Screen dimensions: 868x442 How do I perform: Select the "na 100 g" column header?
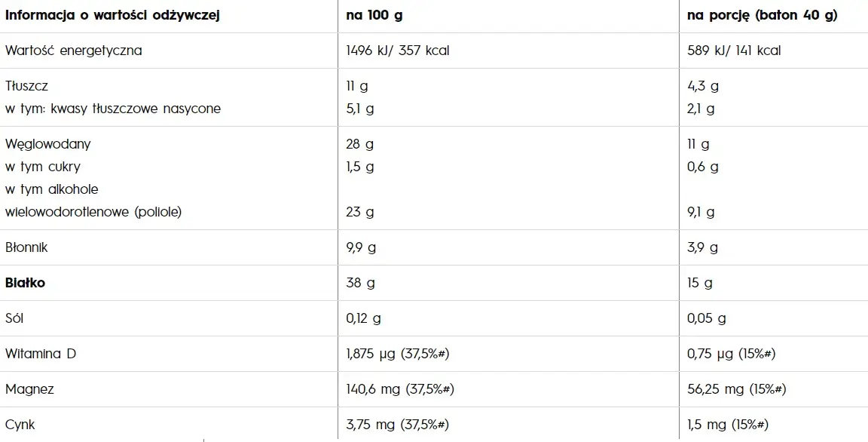click(x=374, y=16)
